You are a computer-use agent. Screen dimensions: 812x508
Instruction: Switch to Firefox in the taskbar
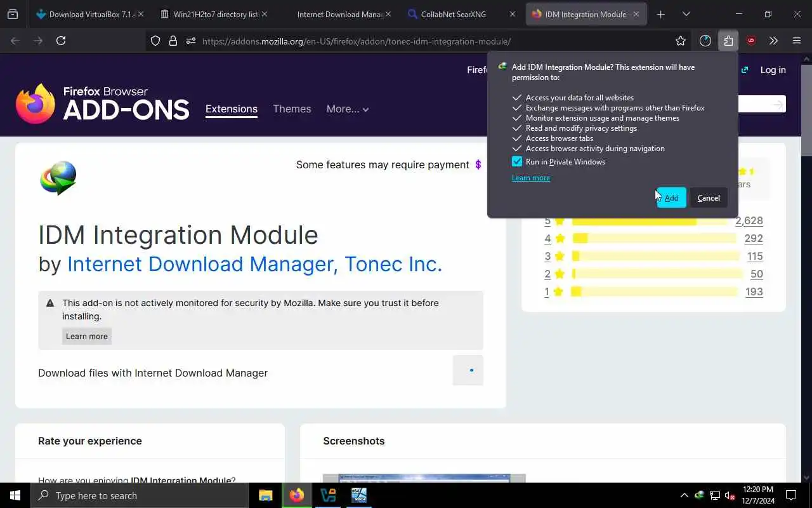(x=297, y=495)
